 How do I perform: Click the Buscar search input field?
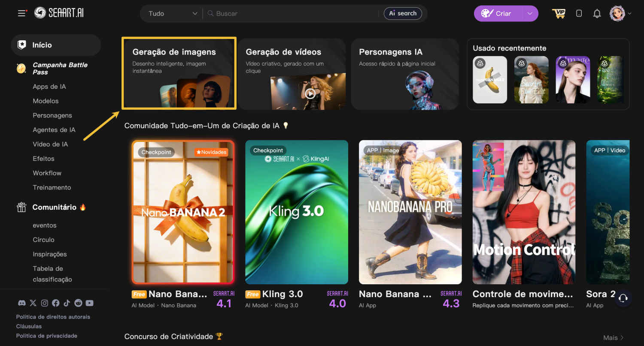tap(292, 14)
